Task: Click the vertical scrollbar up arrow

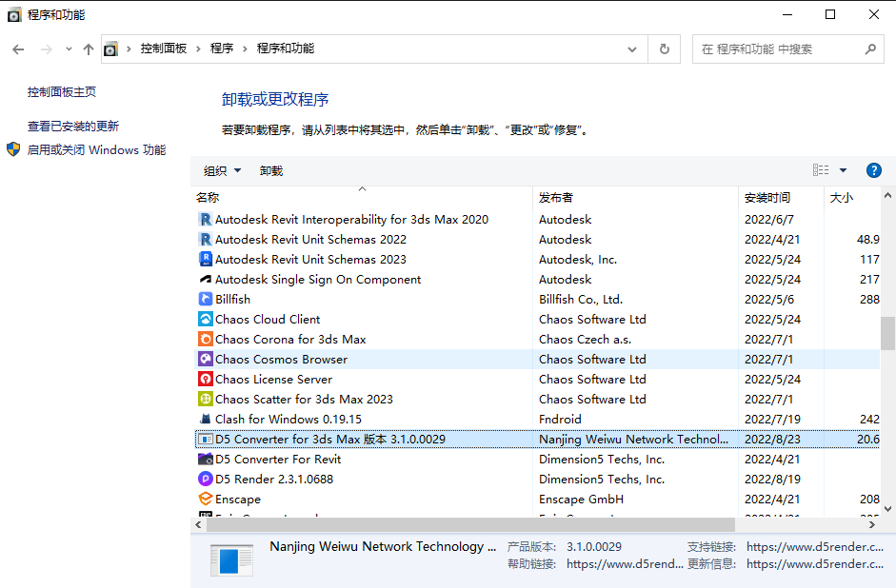Action: click(887, 196)
